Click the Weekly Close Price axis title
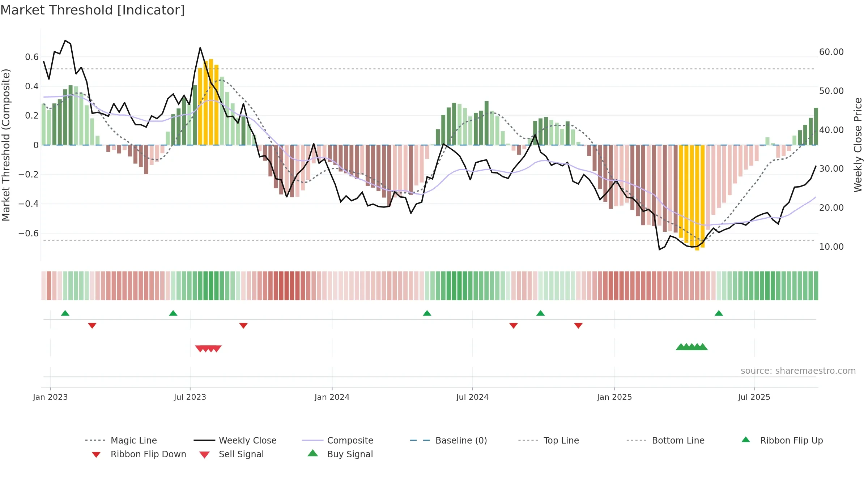Screen dimensions: 868x488 tap(858, 145)
